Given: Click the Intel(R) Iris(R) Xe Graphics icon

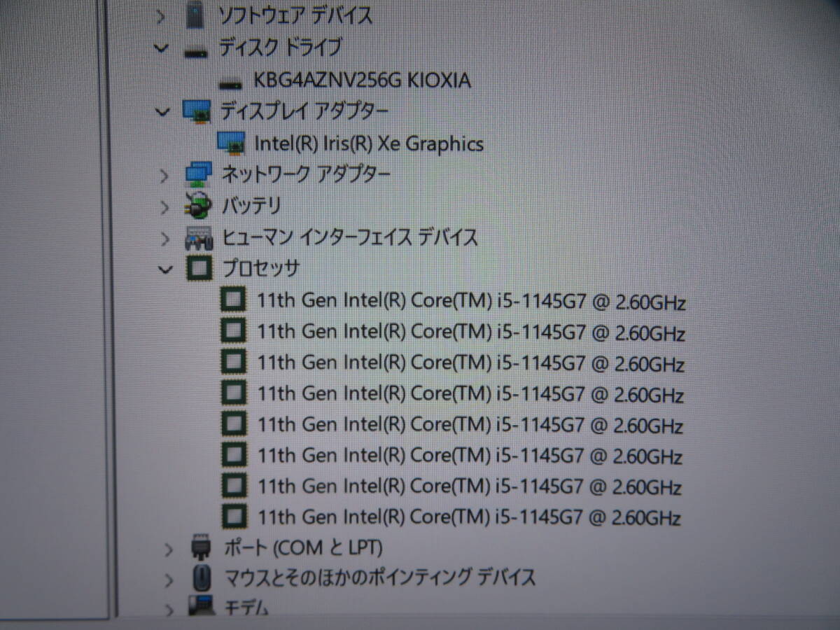Looking at the screenshot, I should coord(231,143).
